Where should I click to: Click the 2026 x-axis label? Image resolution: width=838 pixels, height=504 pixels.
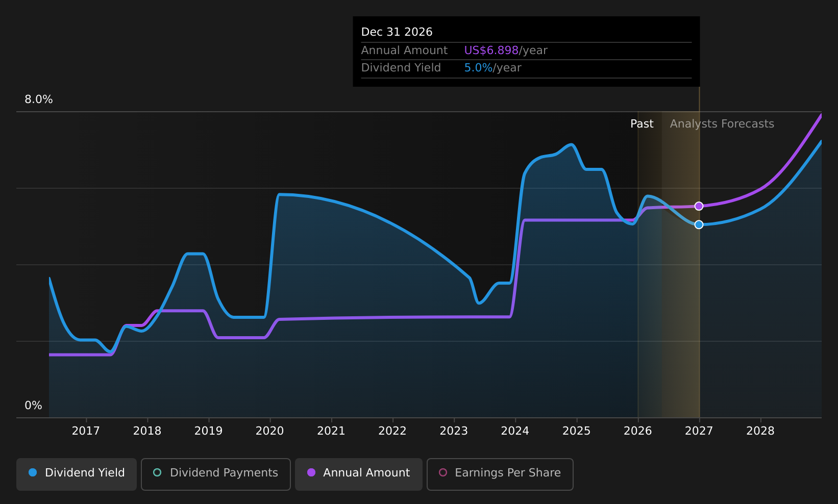(x=638, y=431)
